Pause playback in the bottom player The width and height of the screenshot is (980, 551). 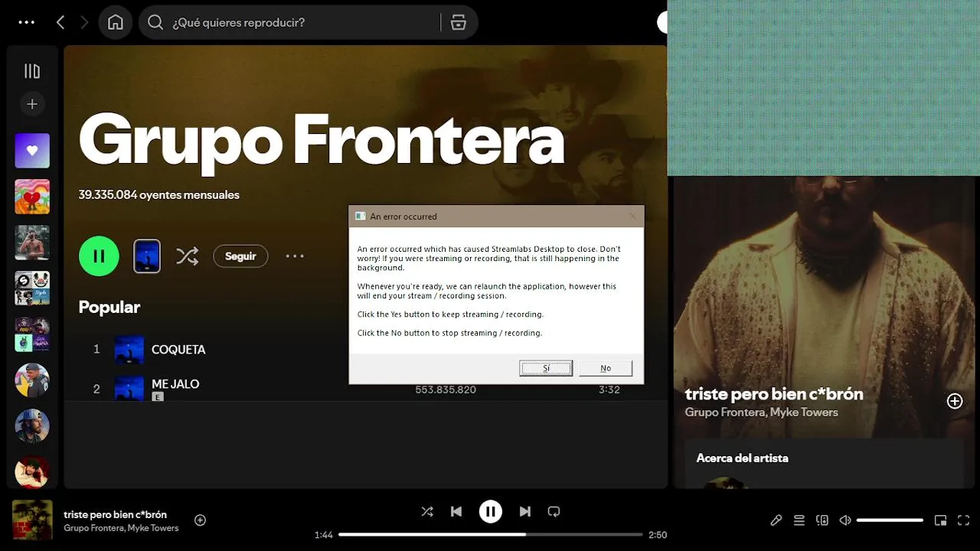(x=491, y=511)
